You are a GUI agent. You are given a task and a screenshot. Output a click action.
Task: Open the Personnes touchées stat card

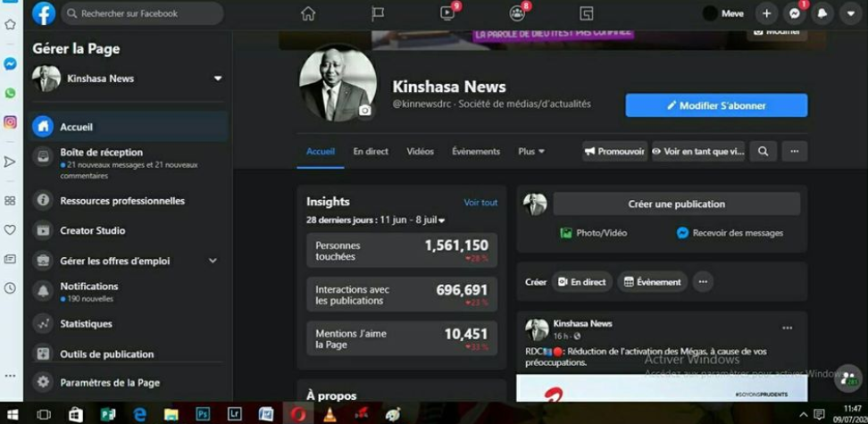(402, 250)
